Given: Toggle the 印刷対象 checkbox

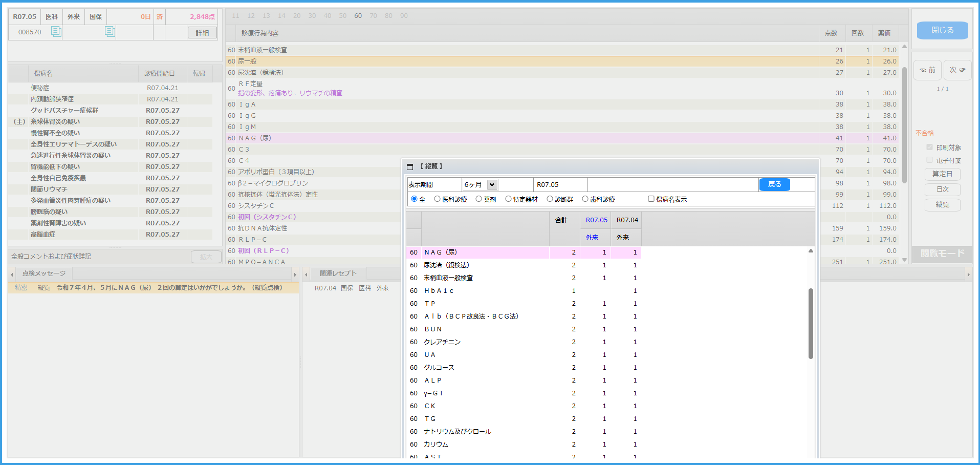Looking at the screenshot, I should [x=929, y=147].
